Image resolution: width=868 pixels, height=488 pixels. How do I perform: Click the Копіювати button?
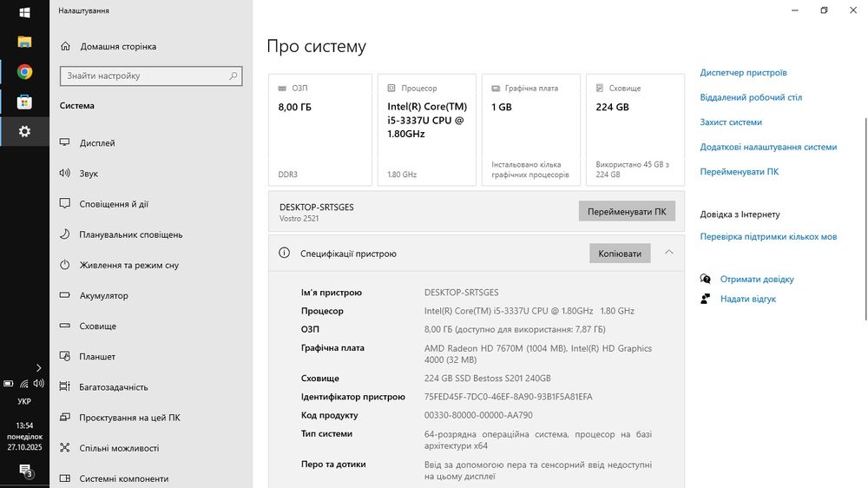(x=620, y=254)
